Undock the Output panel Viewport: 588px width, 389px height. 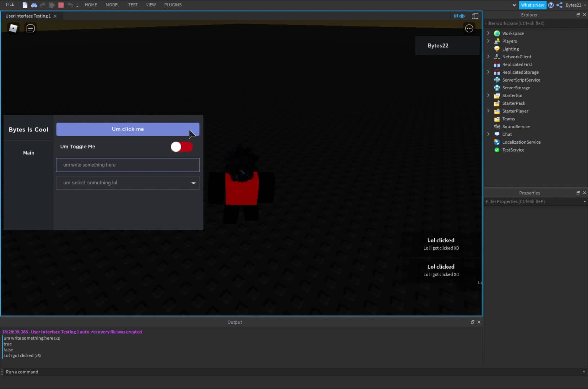click(x=472, y=322)
